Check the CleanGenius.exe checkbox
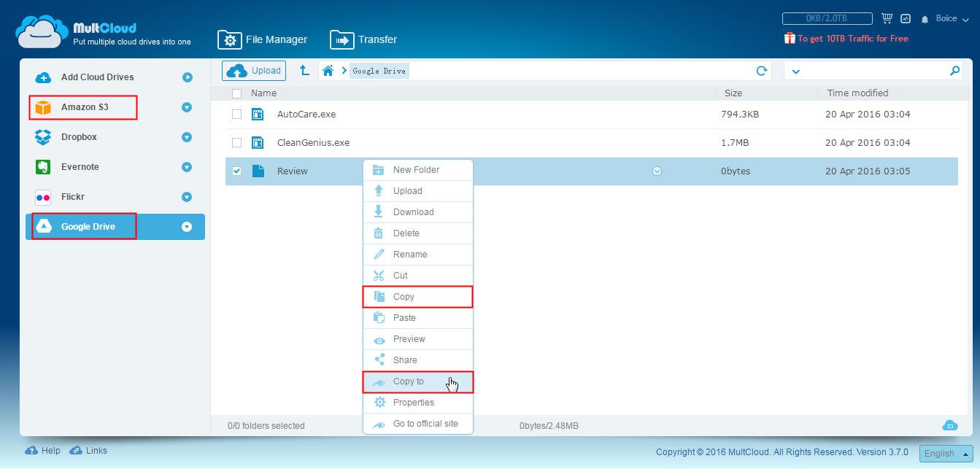 tap(236, 143)
